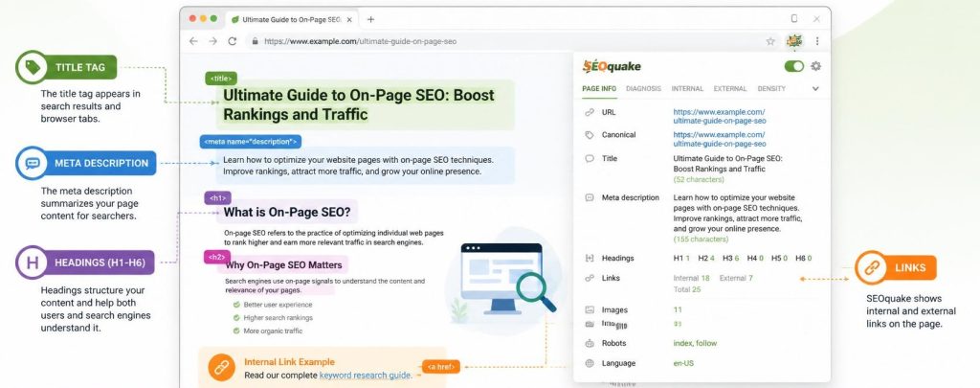Click the link icon beside Links row

click(590, 278)
